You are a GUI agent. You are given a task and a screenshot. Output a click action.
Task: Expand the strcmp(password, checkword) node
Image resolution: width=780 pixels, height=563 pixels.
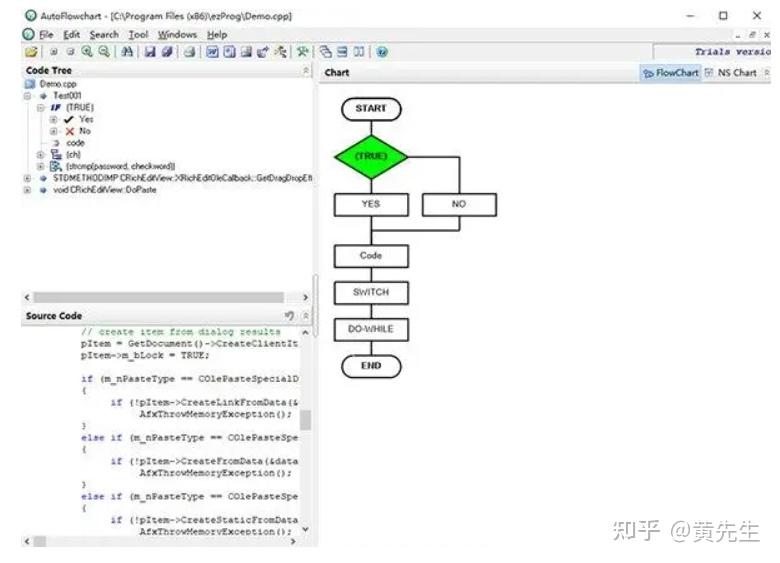41,166
